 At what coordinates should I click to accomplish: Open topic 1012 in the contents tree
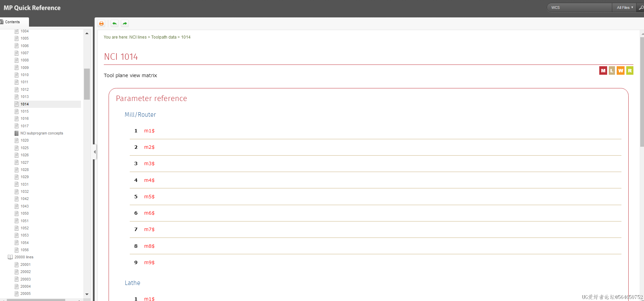pyautogui.click(x=25, y=89)
